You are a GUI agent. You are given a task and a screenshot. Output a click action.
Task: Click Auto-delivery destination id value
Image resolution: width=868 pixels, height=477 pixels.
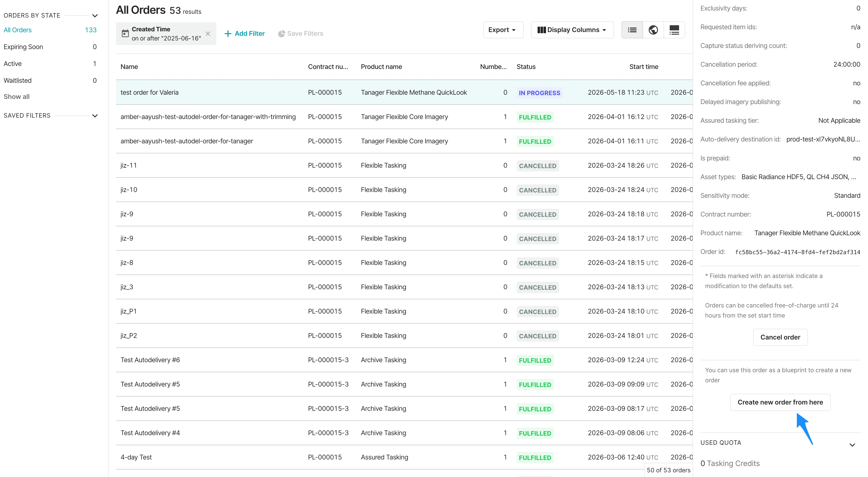[823, 139]
